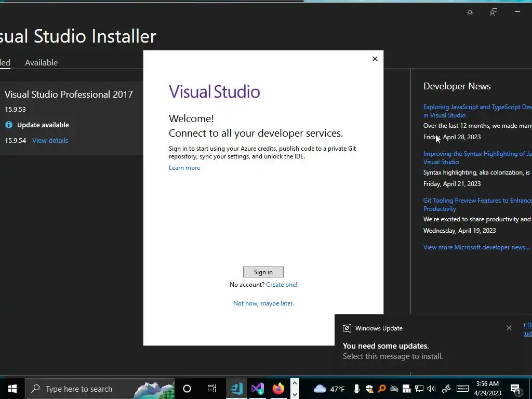Click the Wednesday, April 19, 2023 date text
Image resolution: width=532 pixels, height=399 pixels.
point(459,231)
